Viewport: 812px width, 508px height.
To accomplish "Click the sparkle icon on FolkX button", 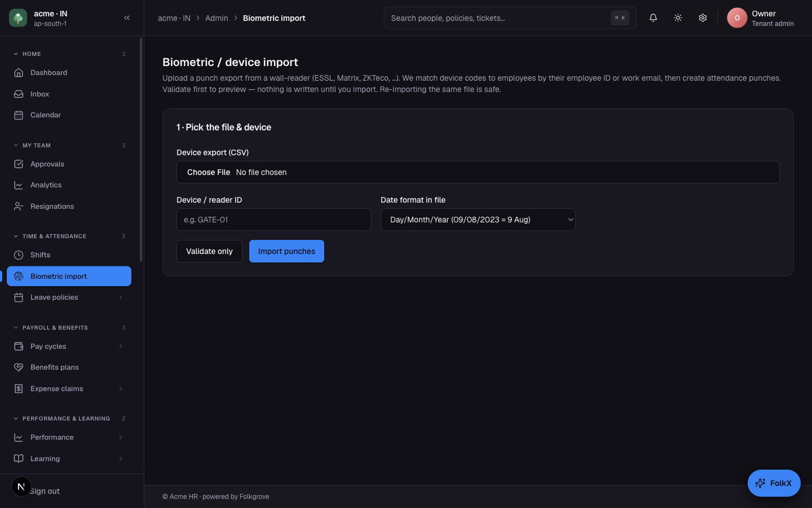I will pyautogui.click(x=760, y=483).
